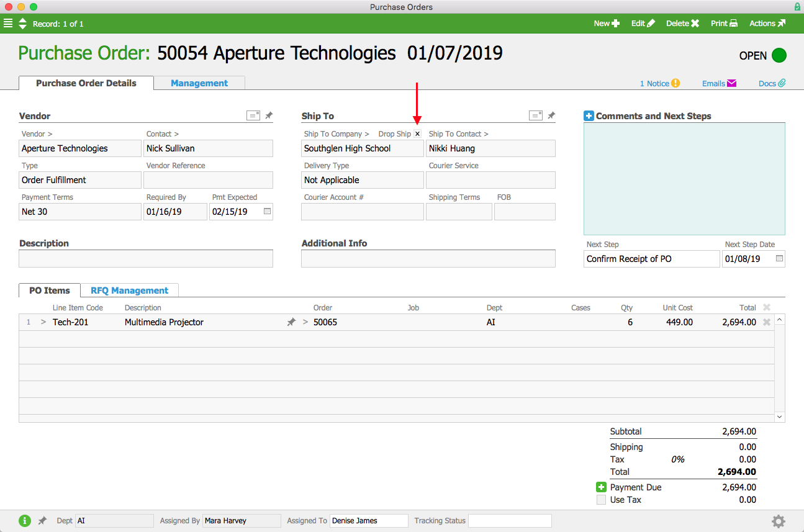Click the green OPEN status circle

click(x=779, y=55)
